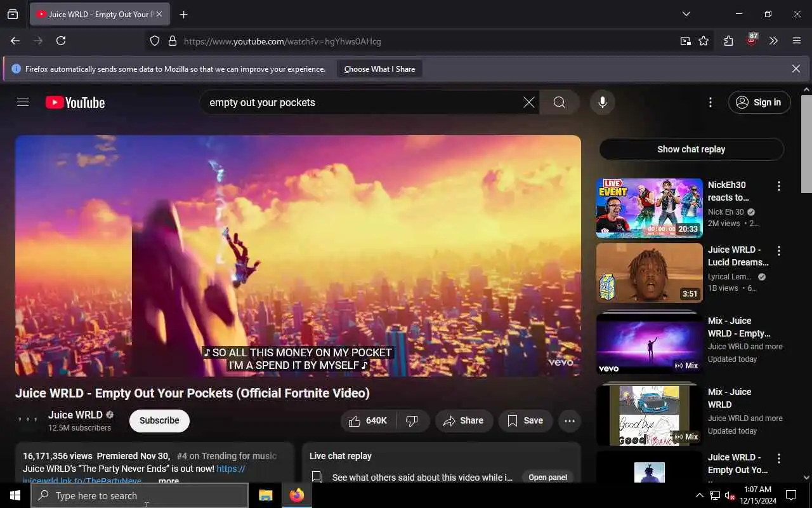Image resolution: width=812 pixels, height=508 pixels.
Task: Click the Sign in button
Action: [x=759, y=102]
